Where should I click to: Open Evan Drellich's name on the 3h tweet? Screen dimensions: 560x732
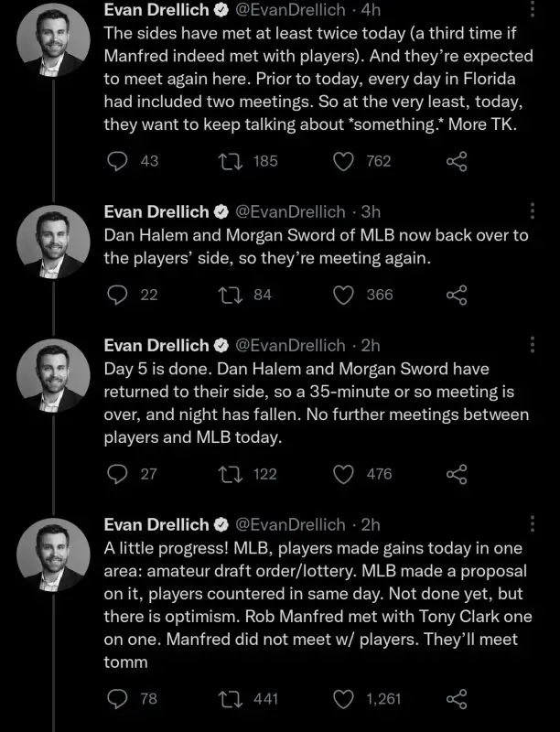click(x=156, y=211)
